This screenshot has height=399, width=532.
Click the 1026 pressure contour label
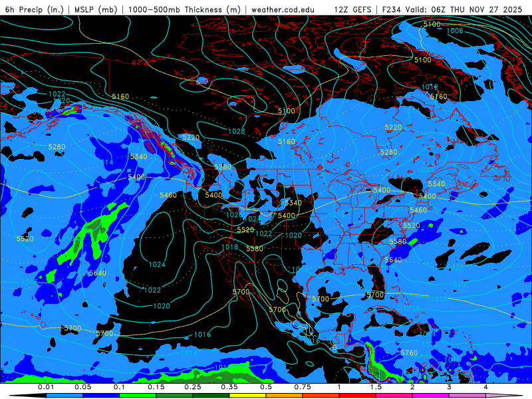click(x=234, y=215)
